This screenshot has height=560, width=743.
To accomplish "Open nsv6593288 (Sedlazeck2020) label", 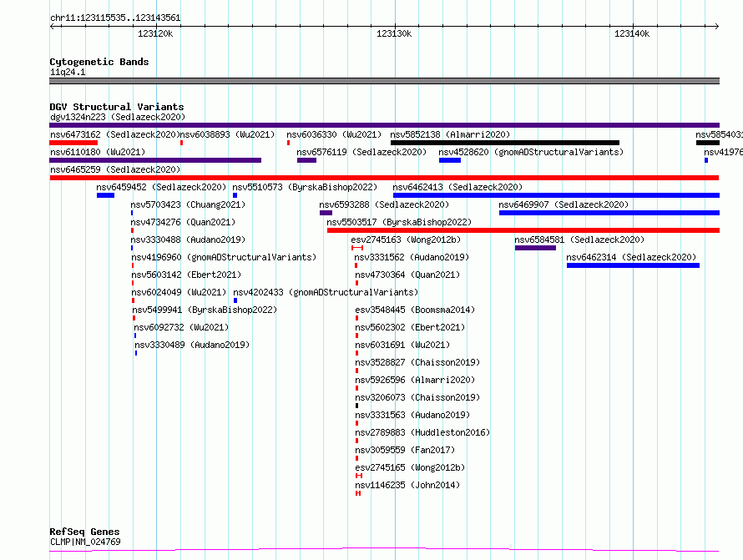I will click(x=384, y=204).
